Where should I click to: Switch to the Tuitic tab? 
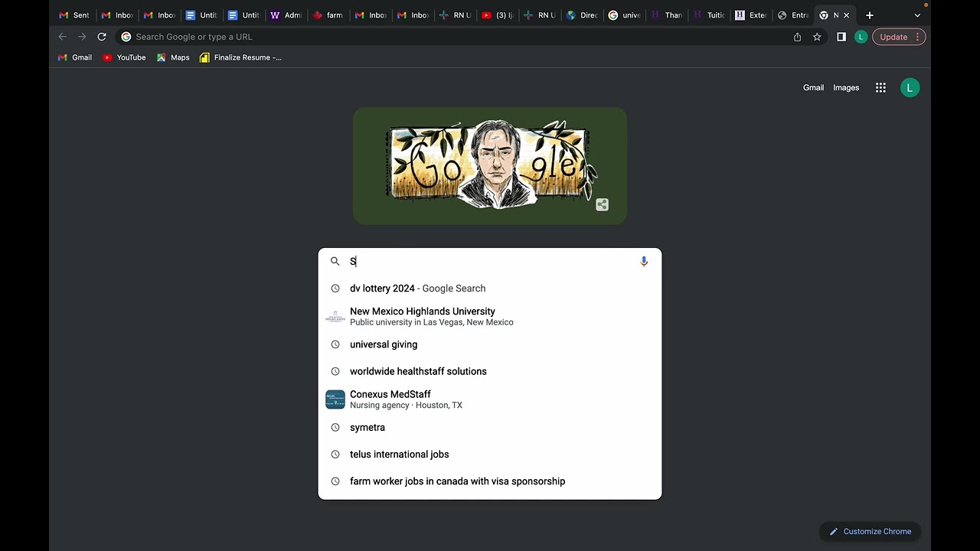[709, 15]
